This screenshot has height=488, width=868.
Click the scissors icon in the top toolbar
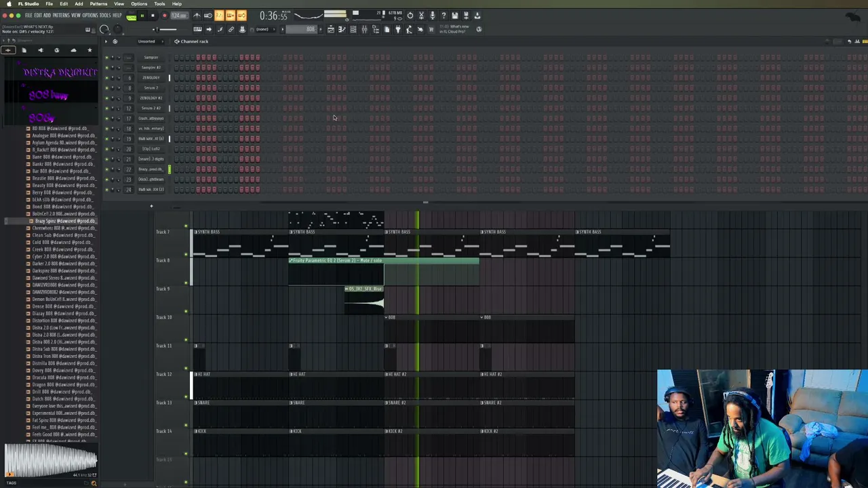tap(421, 16)
